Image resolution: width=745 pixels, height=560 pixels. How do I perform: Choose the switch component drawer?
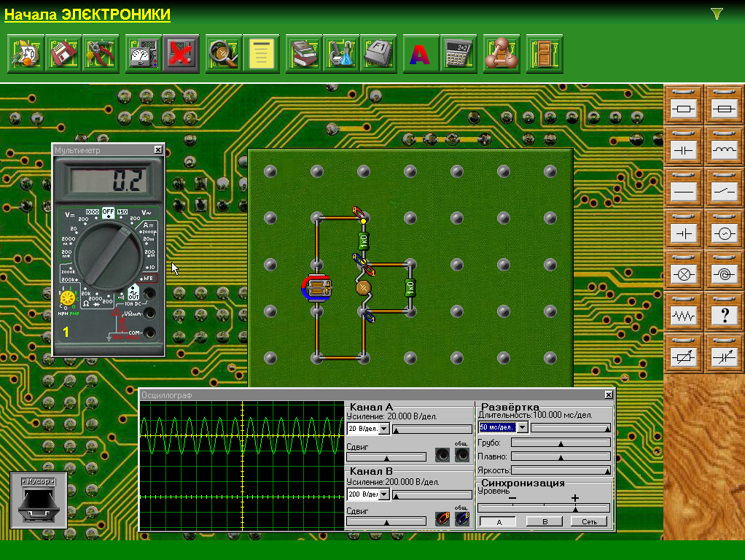(725, 190)
